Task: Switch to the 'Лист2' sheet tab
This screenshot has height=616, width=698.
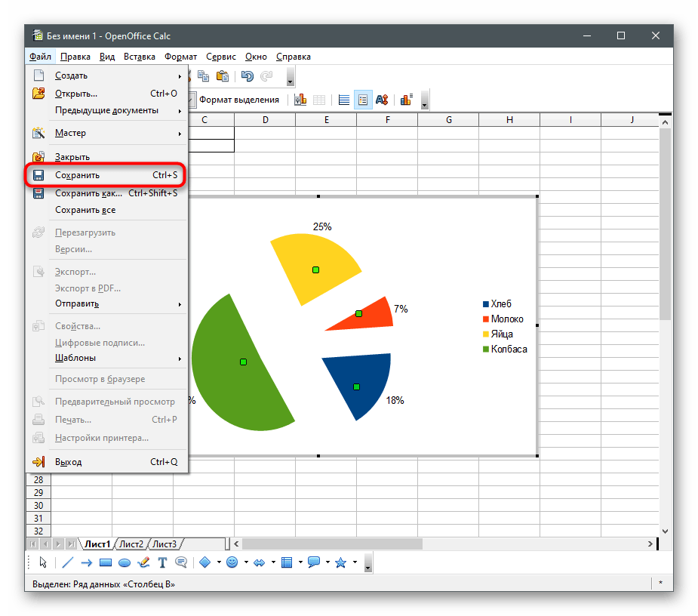Action: pyautogui.click(x=131, y=544)
